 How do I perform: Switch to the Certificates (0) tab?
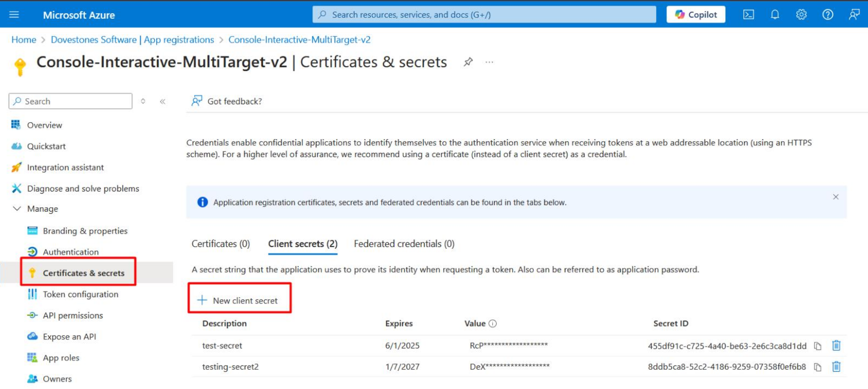tap(220, 244)
